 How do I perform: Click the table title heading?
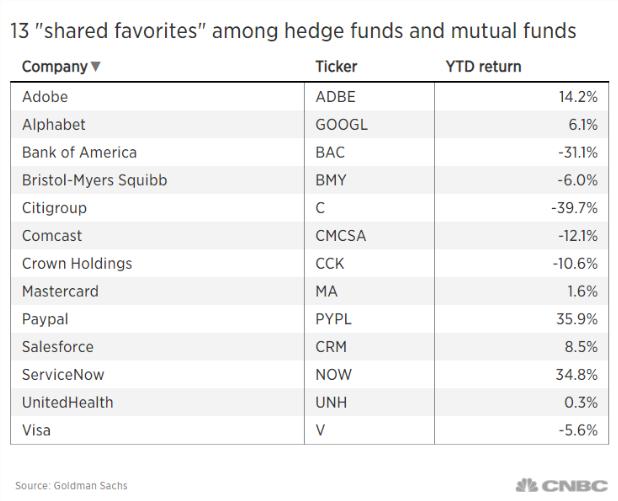(x=294, y=31)
